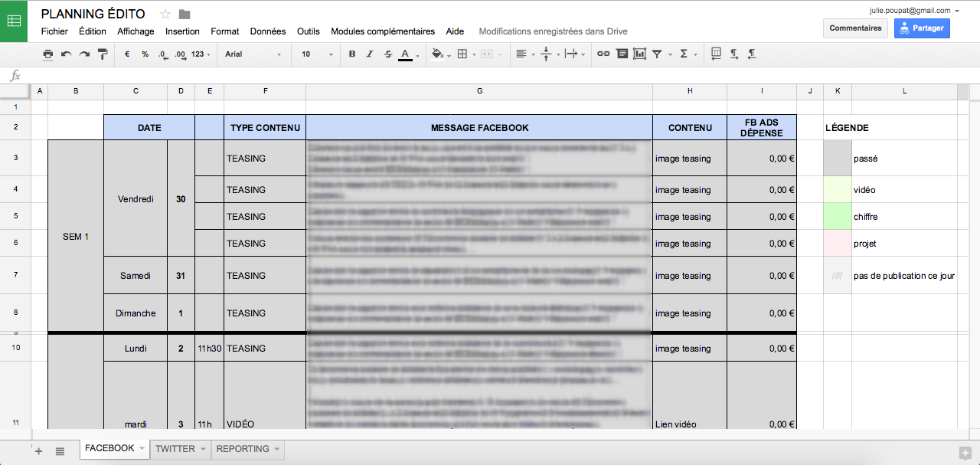980x465 pixels.
Task: Select the Paint format roller tool
Action: pyautogui.click(x=103, y=54)
